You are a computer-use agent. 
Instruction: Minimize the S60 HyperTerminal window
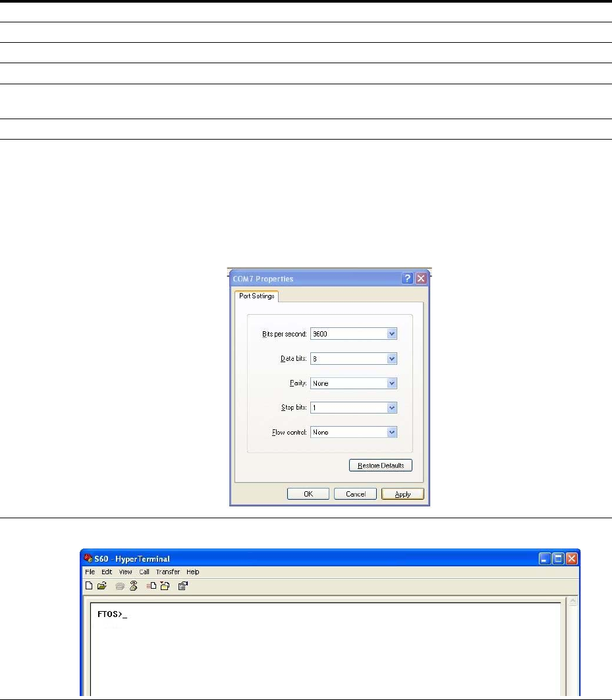pyautogui.click(x=545, y=558)
